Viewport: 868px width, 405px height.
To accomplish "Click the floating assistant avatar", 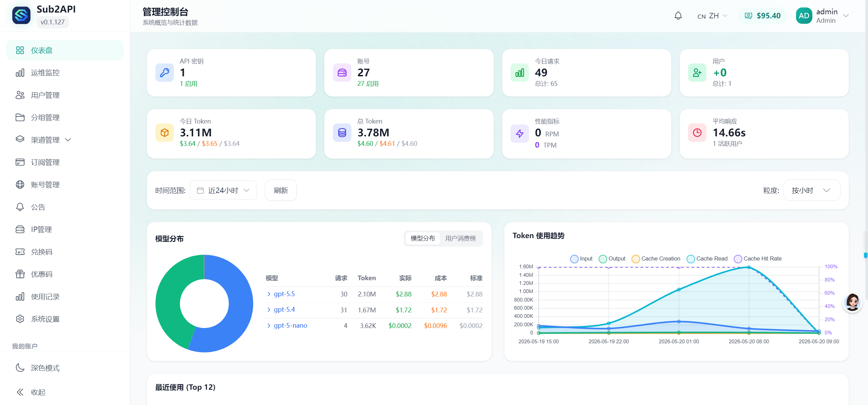I will pyautogui.click(x=852, y=302).
